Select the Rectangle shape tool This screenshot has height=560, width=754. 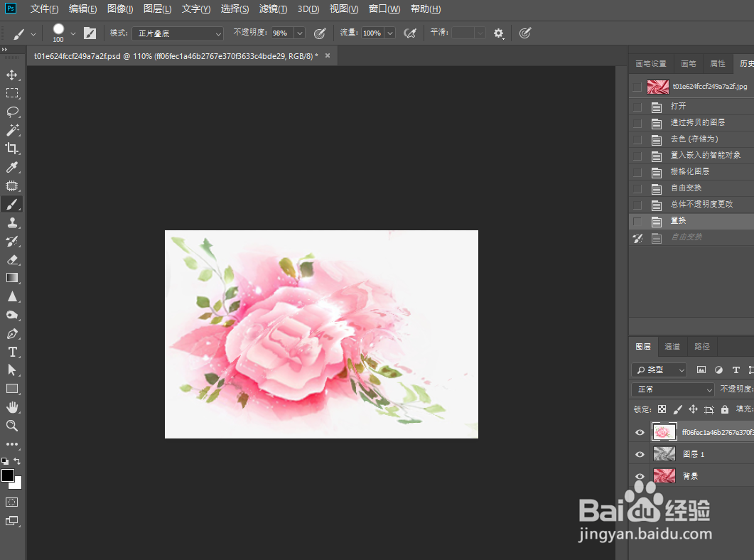(12, 389)
